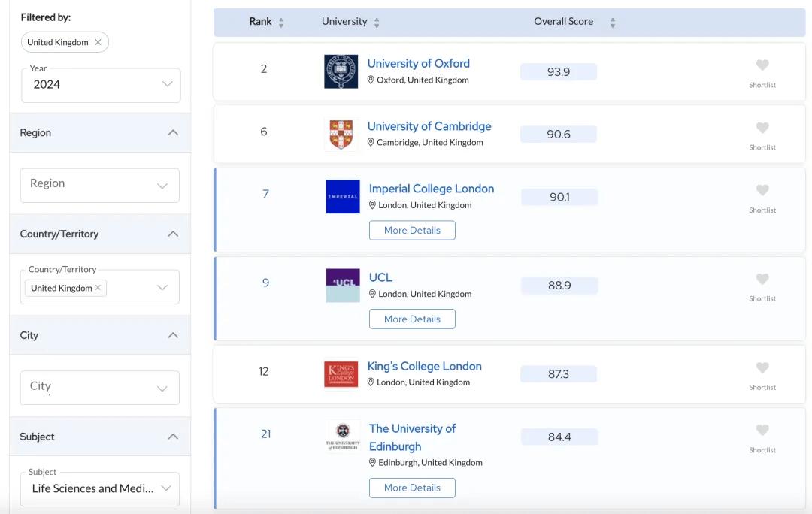Collapse the City filter section
Screen dimensions: 812x514
pyautogui.click(x=173, y=335)
